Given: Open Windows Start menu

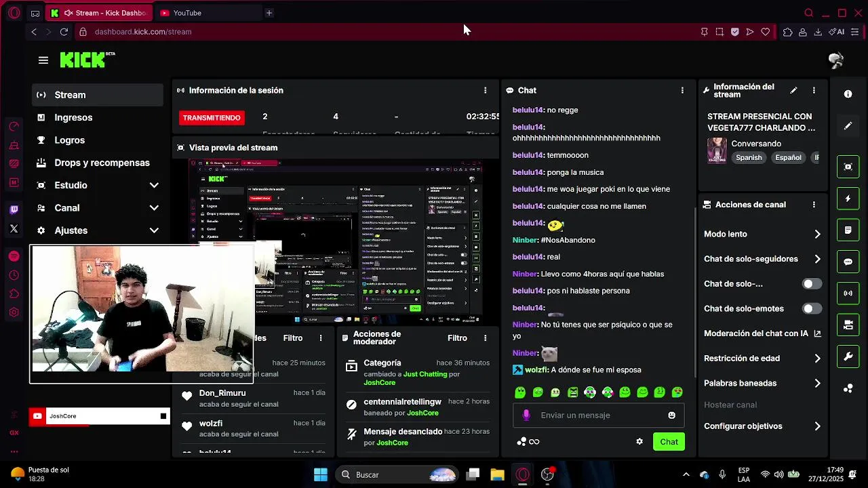Looking at the screenshot, I should click(321, 474).
